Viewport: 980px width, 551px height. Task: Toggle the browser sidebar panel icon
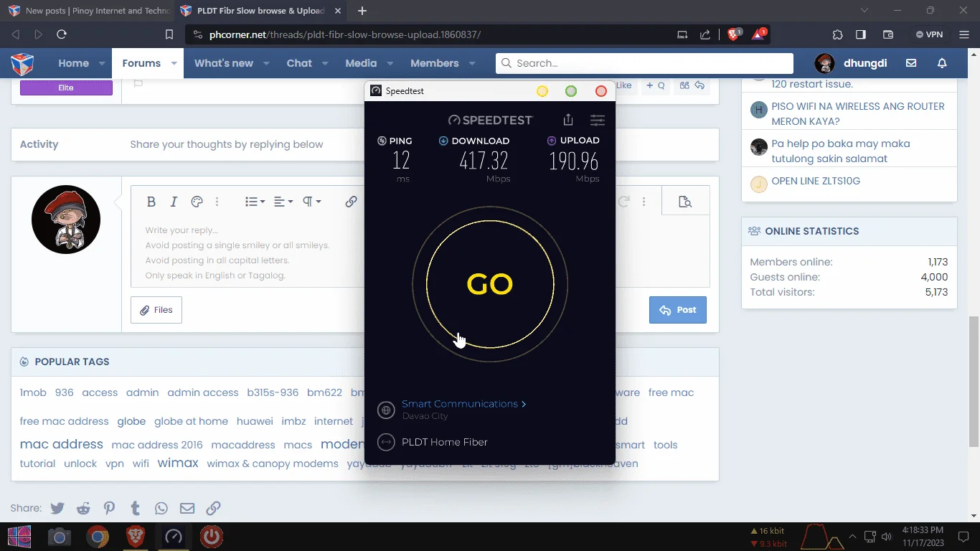click(x=861, y=34)
